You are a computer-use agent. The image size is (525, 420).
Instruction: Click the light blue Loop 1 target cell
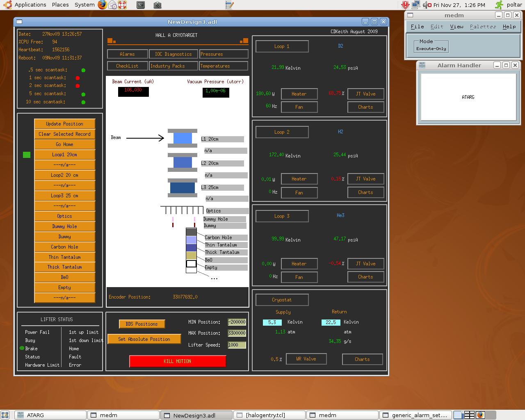[x=183, y=138]
